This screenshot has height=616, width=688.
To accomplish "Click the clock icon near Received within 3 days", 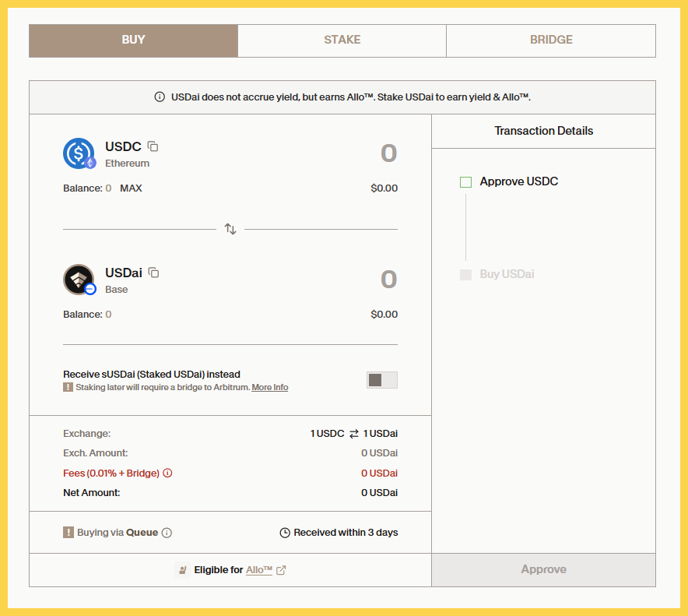I will click(285, 533).
